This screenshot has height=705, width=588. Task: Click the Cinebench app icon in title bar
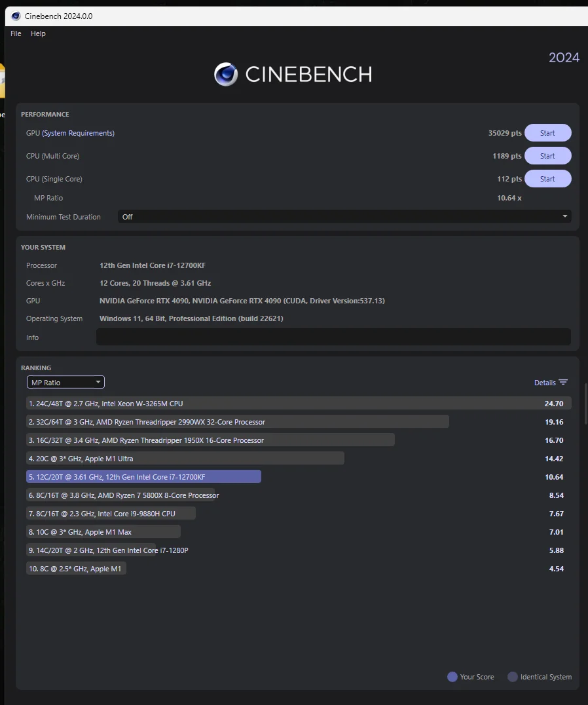(16, 16)
